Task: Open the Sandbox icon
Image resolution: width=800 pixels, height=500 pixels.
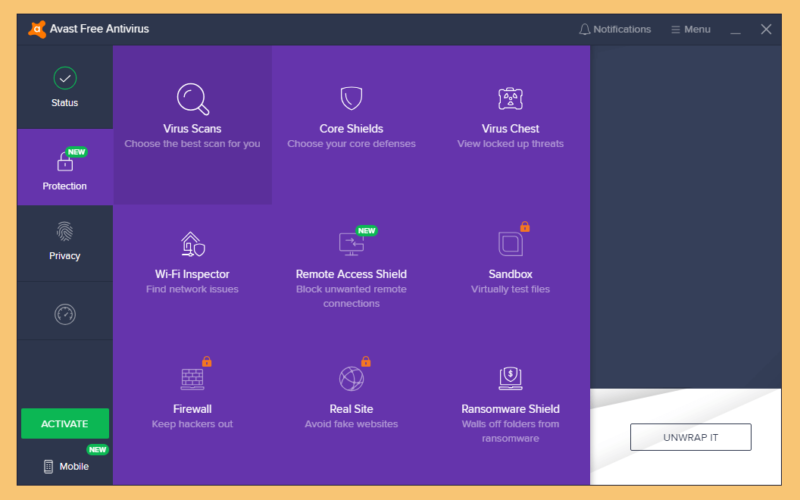Action: (x=510, y=244)
